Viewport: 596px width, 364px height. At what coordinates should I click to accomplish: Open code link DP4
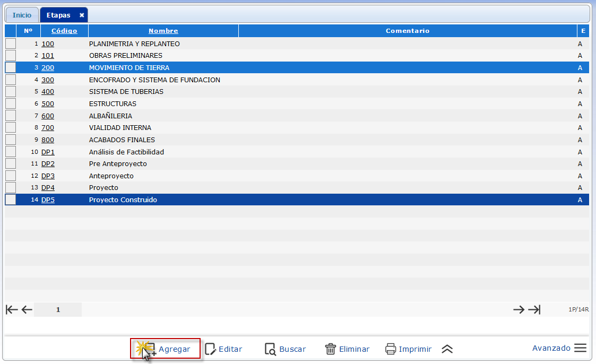pos(48,188)
